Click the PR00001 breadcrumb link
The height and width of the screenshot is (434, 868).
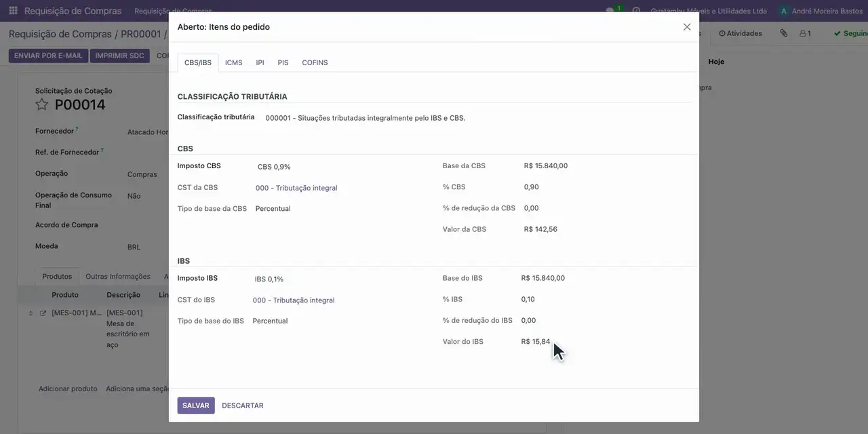tap(141, 34)
